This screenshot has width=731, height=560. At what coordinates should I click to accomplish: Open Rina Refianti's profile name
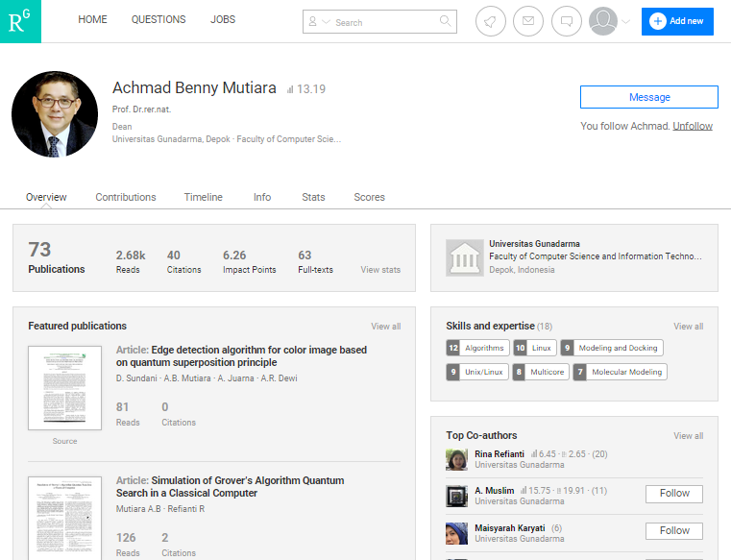coord(500,454)
